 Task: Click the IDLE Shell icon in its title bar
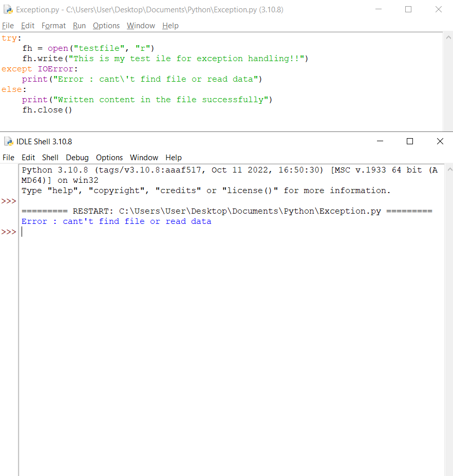click(7, 141)
